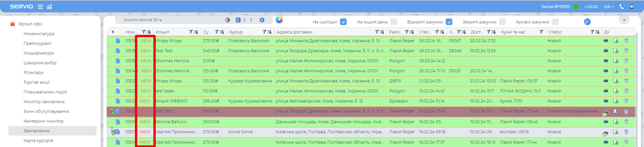This screenshot has height=147, width=644.
Task: Go to next page with right arrow
Action: click(x=262, y=20)
